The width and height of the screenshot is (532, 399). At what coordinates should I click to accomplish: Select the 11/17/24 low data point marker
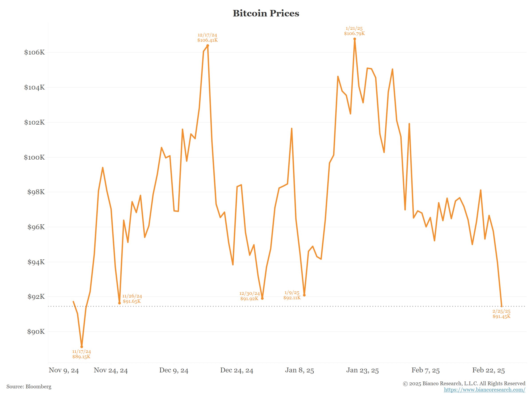(82, 347)
